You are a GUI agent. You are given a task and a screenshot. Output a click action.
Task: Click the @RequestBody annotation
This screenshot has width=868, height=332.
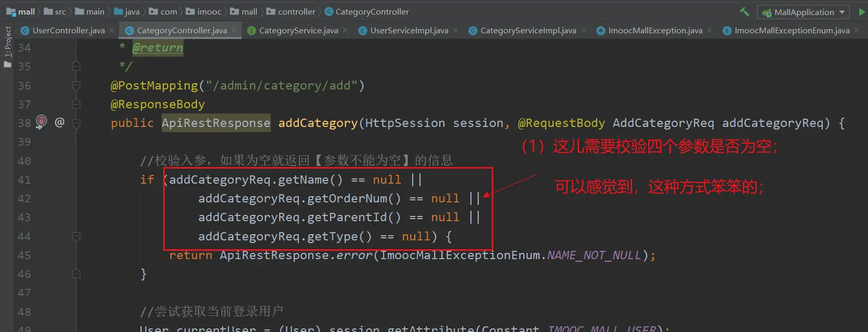(x=561, y=123)
